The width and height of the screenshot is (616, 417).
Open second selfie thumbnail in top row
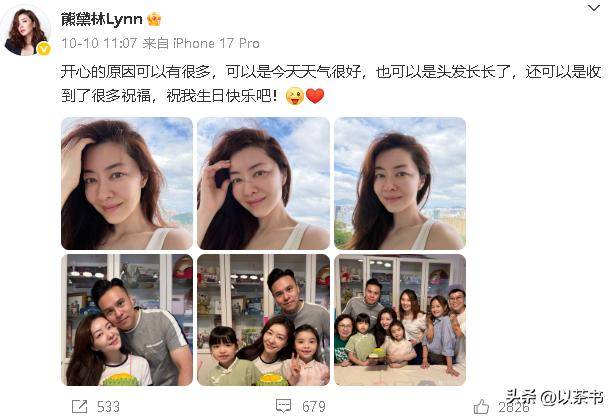coord(263,183)
